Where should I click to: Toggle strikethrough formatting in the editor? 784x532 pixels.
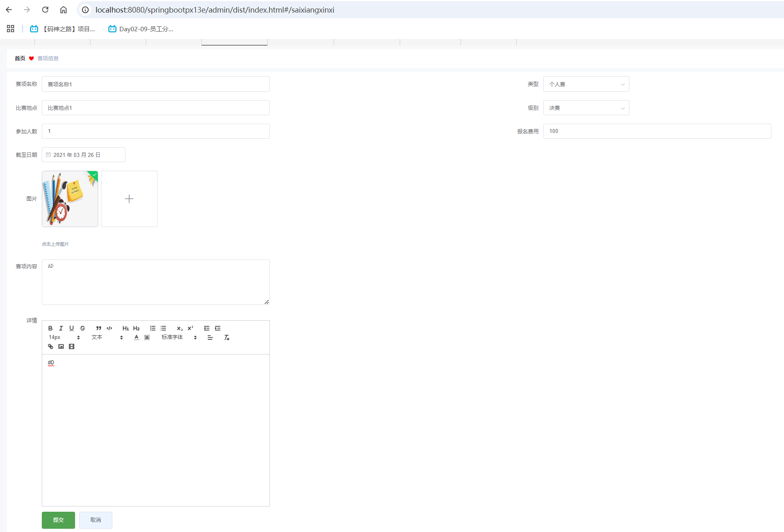[82, 328]
